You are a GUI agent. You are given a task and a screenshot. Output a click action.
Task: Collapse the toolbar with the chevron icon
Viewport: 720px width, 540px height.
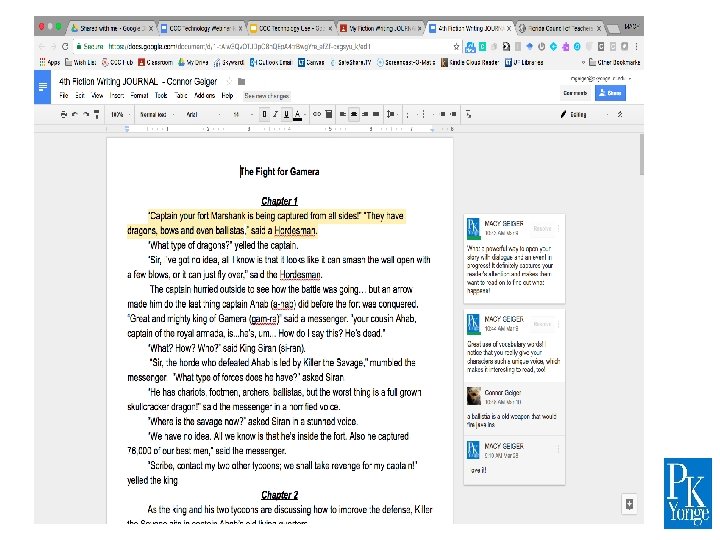click(x=620, y=114)
